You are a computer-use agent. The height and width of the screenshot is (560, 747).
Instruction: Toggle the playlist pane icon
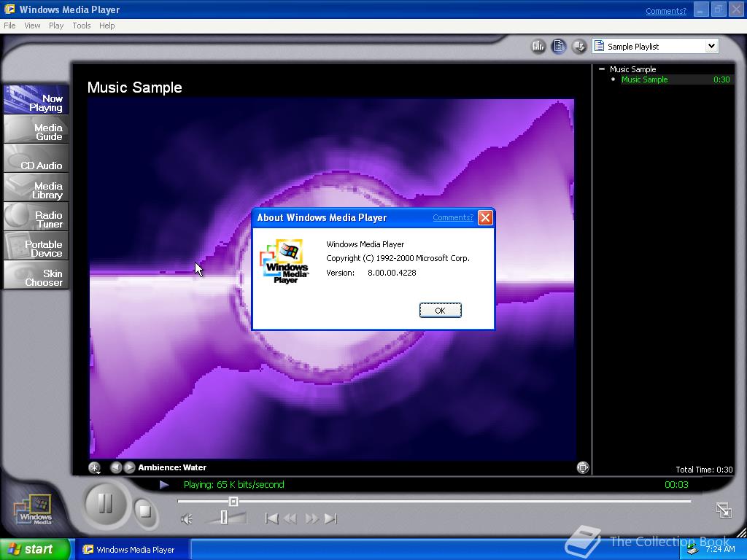[559, 46]
